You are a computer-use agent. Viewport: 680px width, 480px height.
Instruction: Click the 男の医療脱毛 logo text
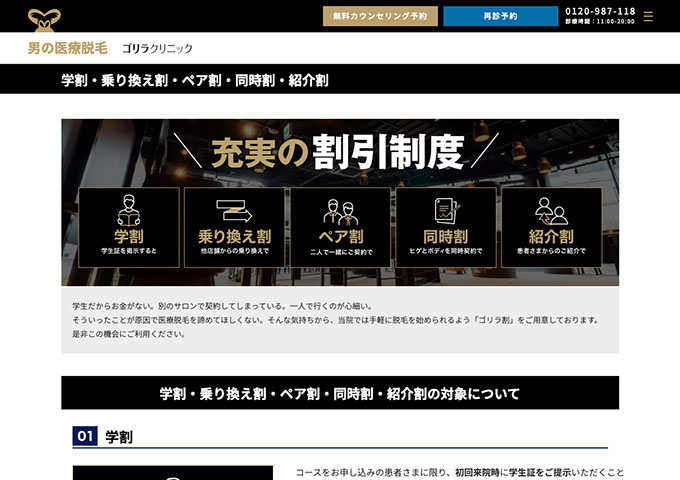pyautogui.click(x=67, y=48)
